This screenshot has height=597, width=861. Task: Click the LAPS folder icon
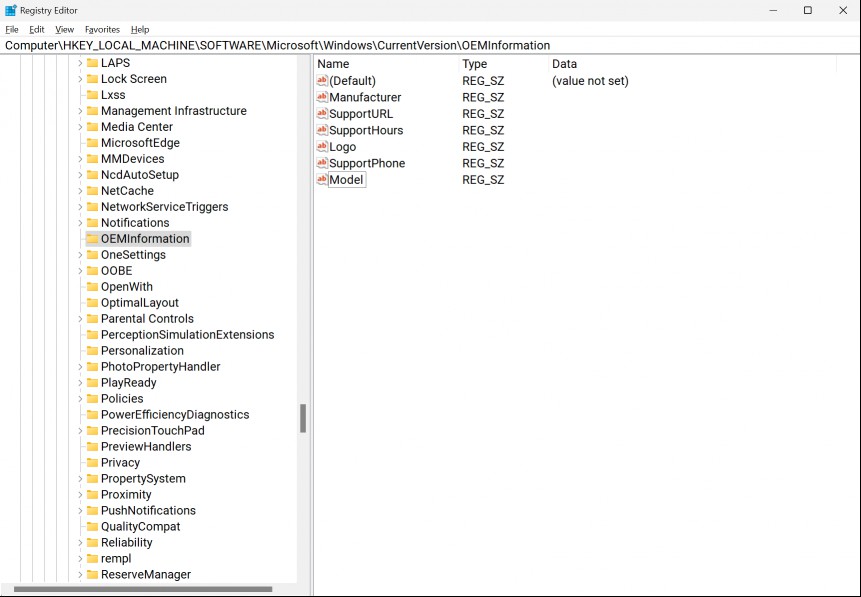(x=92, y=63)
